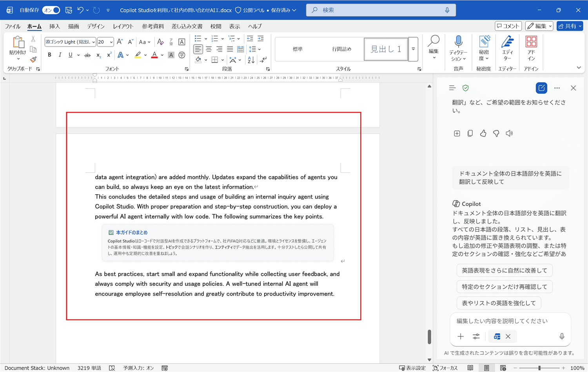Select the 見出し 1 style
This screenshot has height=372, width=588.
tap(386, 49)
